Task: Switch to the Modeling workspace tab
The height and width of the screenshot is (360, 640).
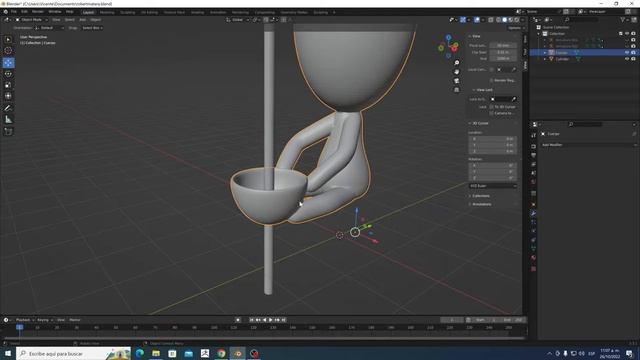Action: (107, 12)
